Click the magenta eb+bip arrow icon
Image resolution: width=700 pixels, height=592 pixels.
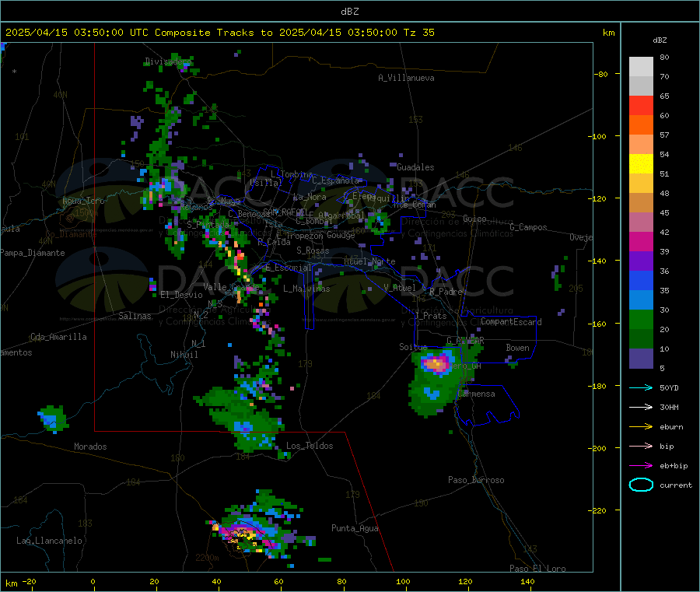(641, 465)
